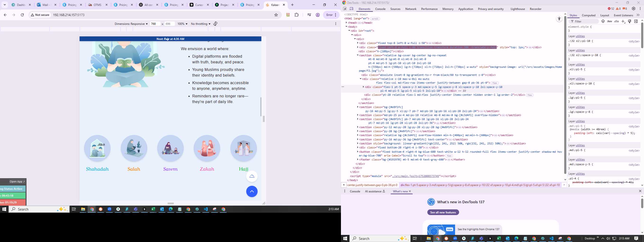The image size is (644, 242).
Task: Open a new Chrome tab
Action: (x=292, y=5)
